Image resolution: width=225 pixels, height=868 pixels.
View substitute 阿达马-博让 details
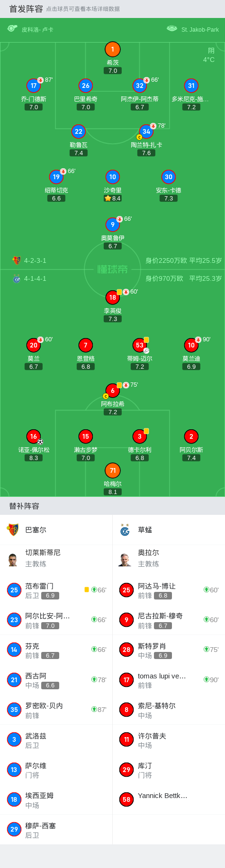click(169, 590)
